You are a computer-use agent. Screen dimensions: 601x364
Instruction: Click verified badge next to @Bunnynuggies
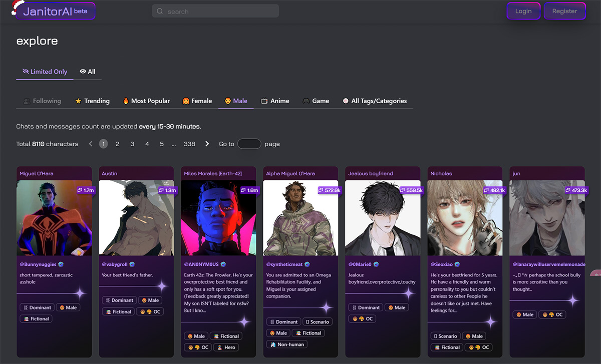[61, 264]
